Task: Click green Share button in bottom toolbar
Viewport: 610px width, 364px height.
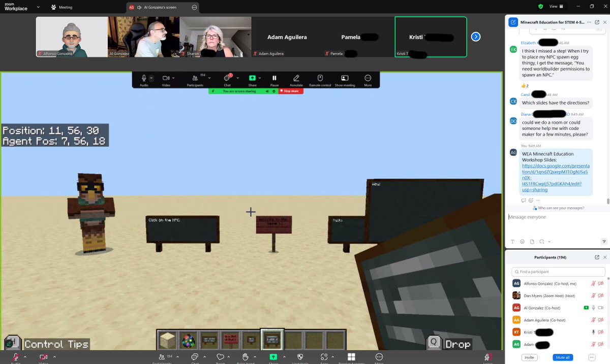Action: click(x=273, y=357)
